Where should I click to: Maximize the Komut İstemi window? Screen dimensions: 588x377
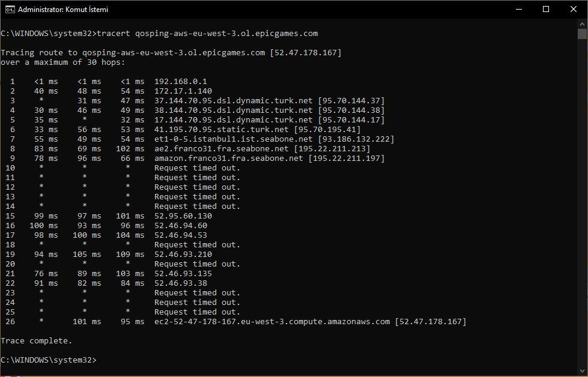pos(546,10)
